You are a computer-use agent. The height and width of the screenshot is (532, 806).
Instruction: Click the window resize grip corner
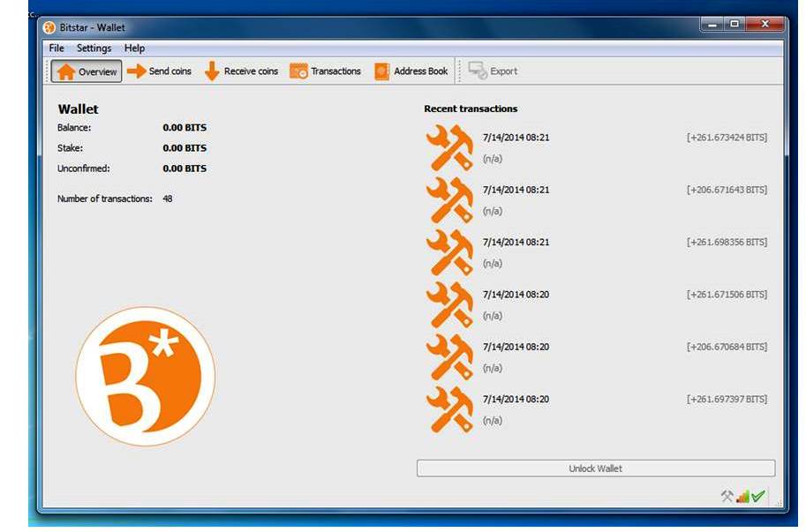pyautogui.click(x=780, y=503)
